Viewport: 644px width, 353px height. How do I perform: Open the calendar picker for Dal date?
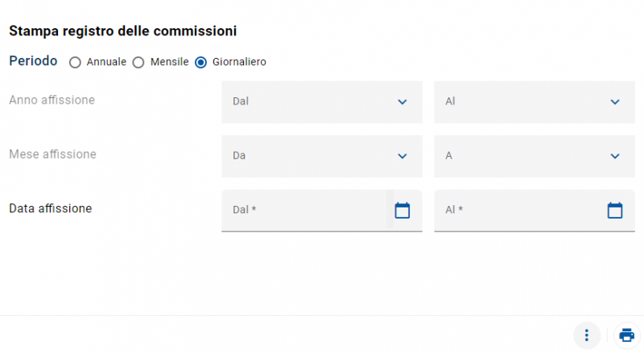click(x=402, y=211)
